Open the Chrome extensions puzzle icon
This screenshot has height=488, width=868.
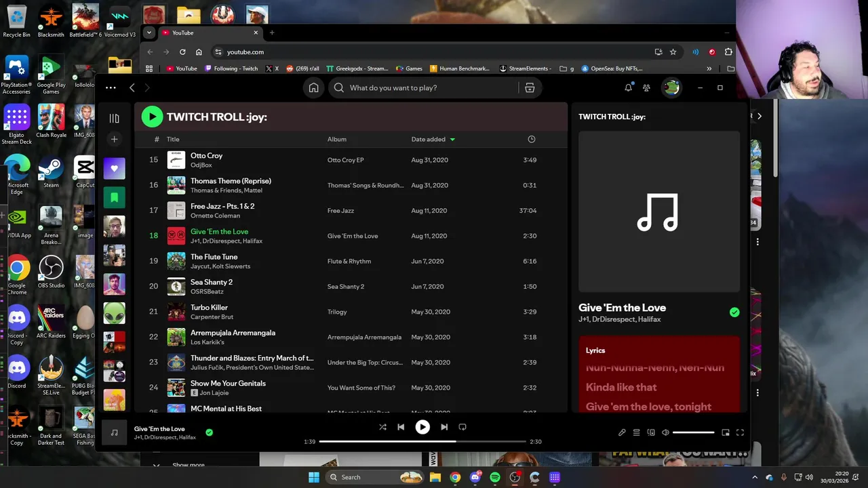(728, 52)
